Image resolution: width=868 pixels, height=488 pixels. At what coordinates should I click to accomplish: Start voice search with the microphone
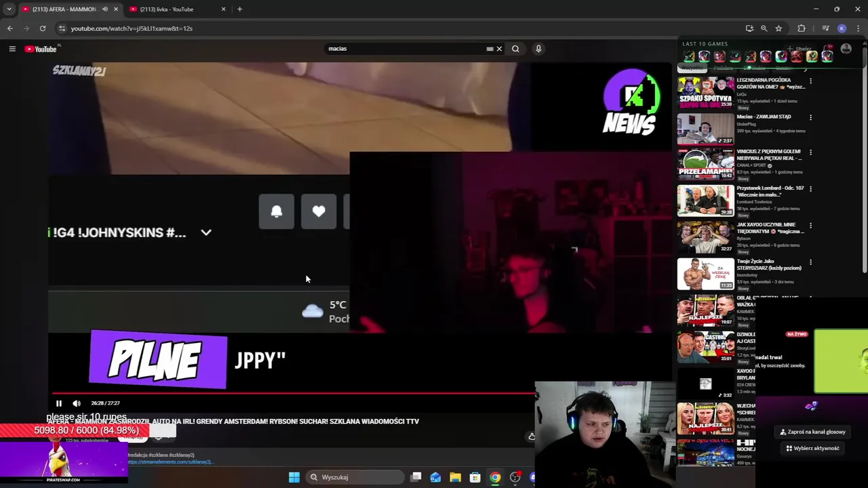pyautogui.click(x=538, y=49)
